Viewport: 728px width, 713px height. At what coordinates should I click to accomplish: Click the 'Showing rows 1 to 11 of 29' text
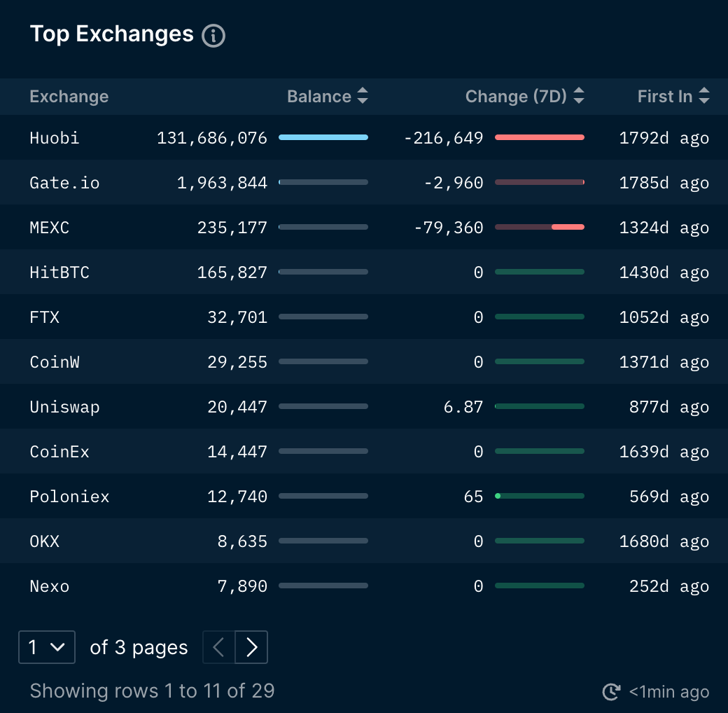click(x=153, y=691)
